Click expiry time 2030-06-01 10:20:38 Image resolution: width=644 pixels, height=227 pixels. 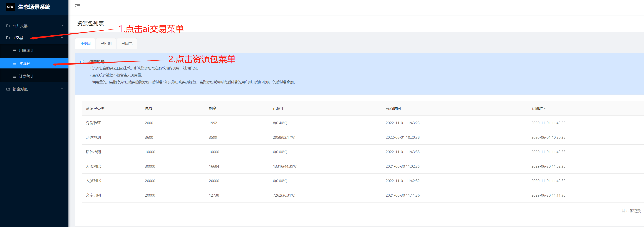click(x=548, y=137)
